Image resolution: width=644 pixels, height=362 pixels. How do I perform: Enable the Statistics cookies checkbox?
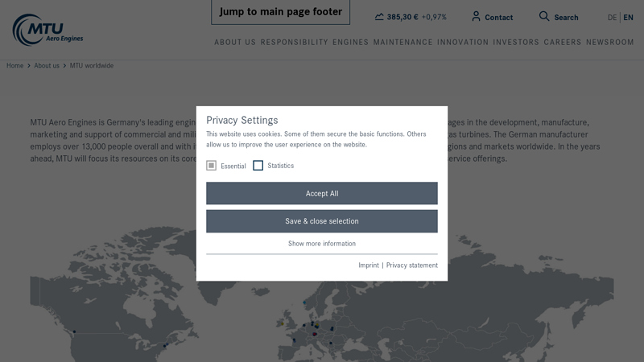click(x=258, y=166)
